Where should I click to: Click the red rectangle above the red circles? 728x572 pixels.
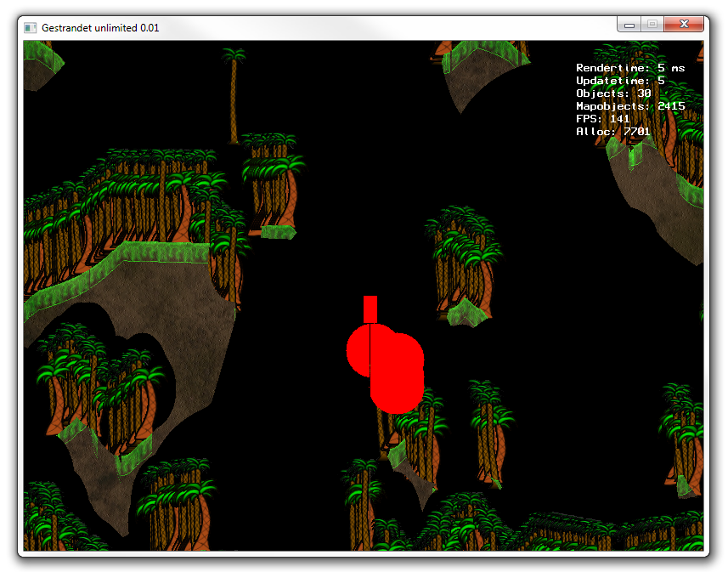pos(370,309)
